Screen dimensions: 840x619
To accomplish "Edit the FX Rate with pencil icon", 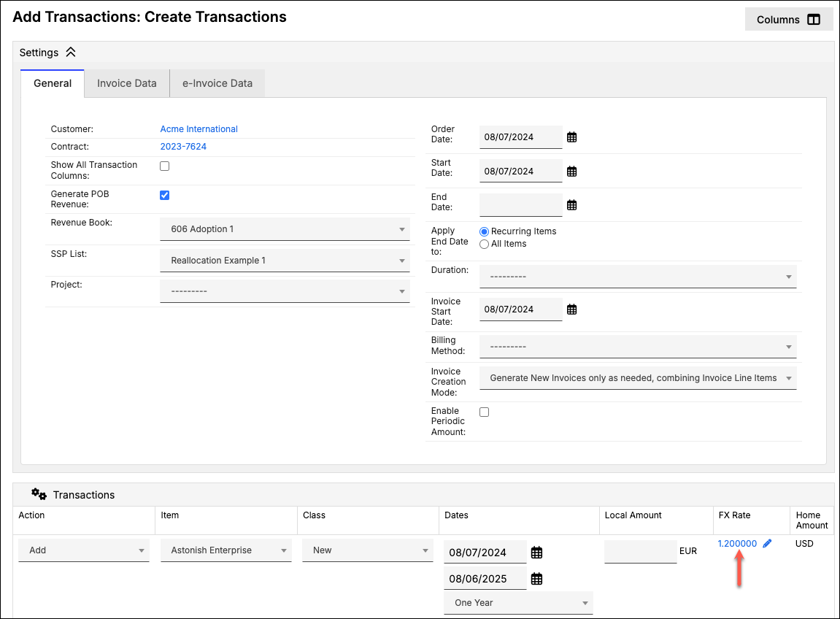I will pyautogui.click(x=767, y=543).
